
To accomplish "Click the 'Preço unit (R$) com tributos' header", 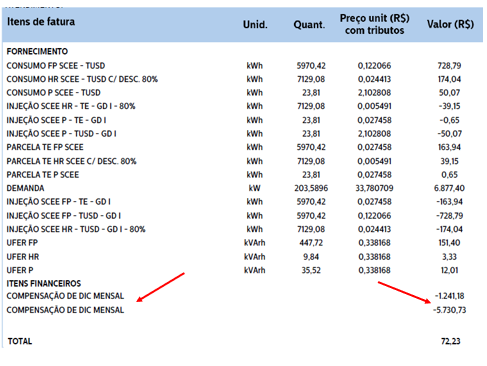I will tap(374, 24).
